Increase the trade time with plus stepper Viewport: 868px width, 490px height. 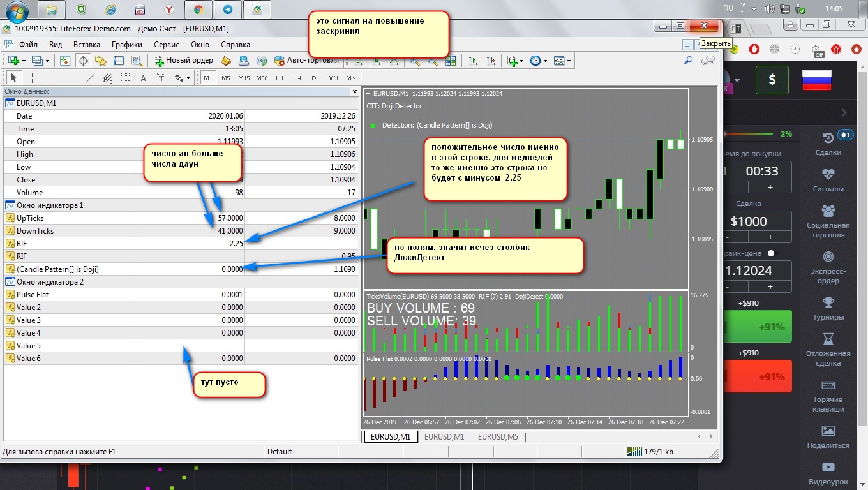pos(770,187)
